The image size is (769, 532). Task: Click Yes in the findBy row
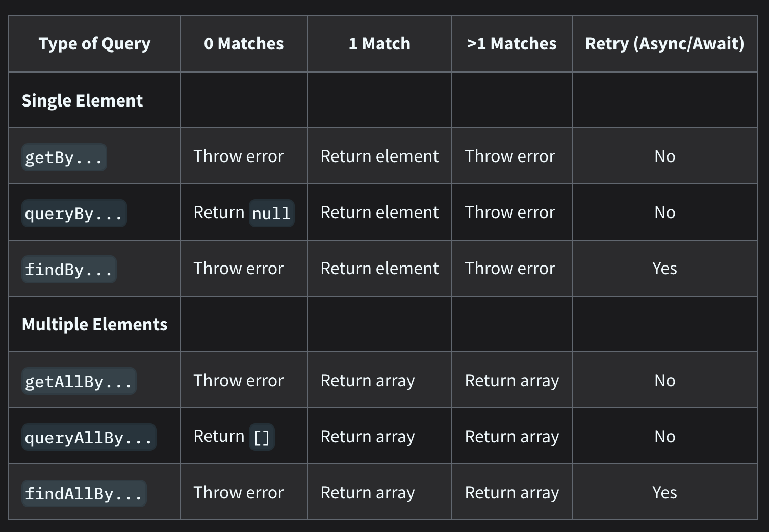coord(664,269)
